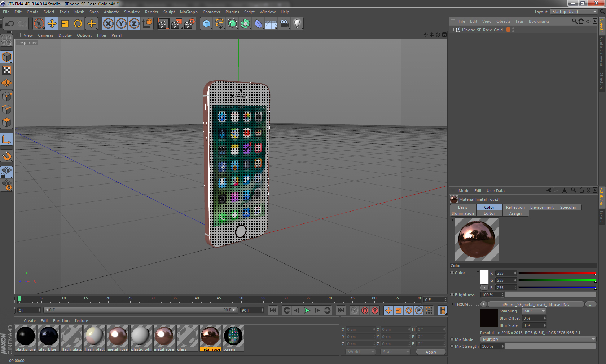Open Render Settings icon
The height and width of the screenshot is (364, 606).
[190, 24]
